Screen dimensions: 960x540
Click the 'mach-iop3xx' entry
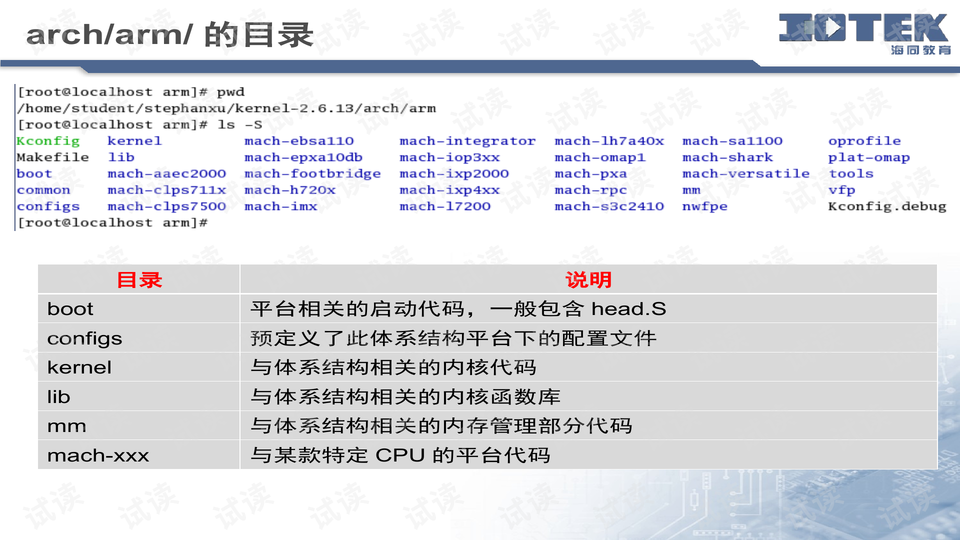(x=449, y=157)
